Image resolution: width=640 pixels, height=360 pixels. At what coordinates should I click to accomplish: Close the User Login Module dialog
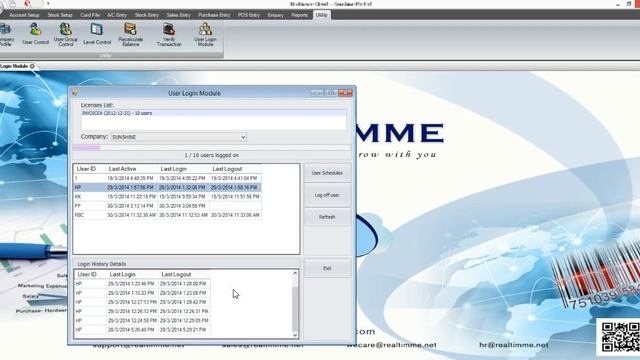pos(345,93)
